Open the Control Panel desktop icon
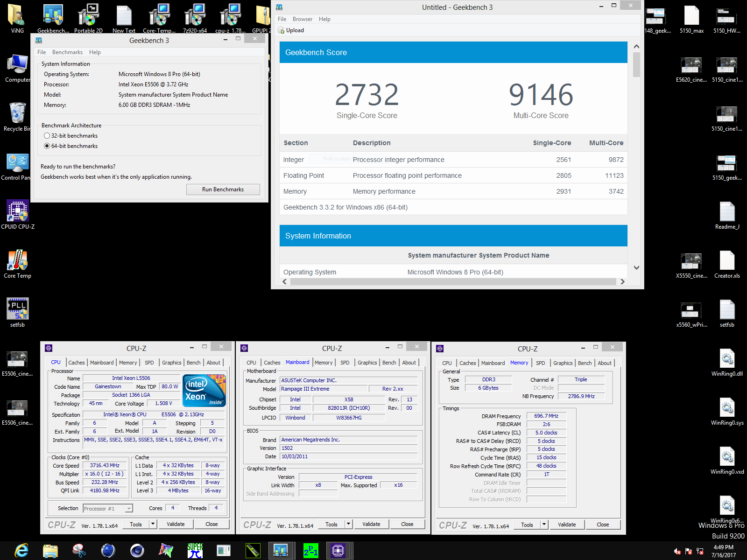The image size is (747, 560). click(17, 166)
